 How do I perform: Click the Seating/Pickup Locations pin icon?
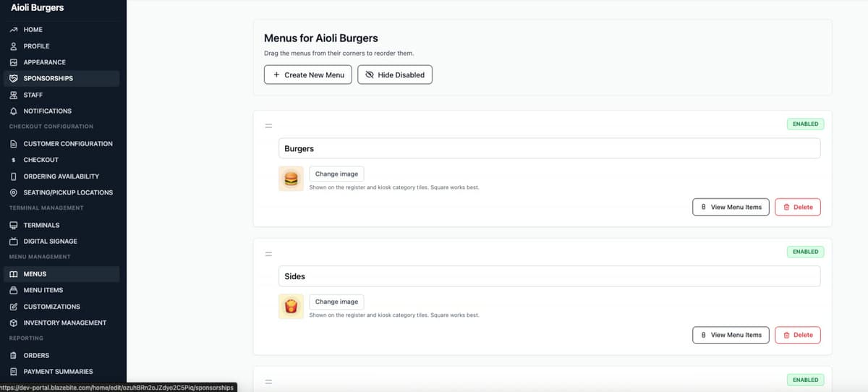tap(13, 192)
